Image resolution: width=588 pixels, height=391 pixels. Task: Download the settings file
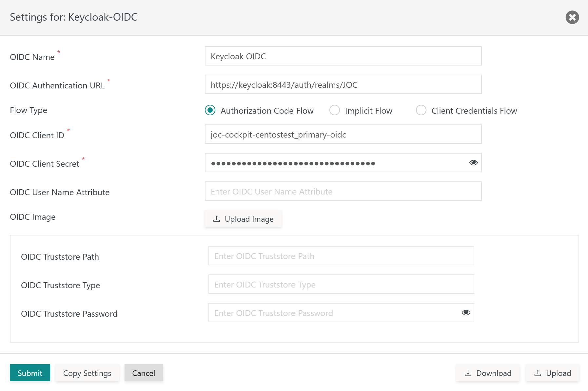coord(488,373)
